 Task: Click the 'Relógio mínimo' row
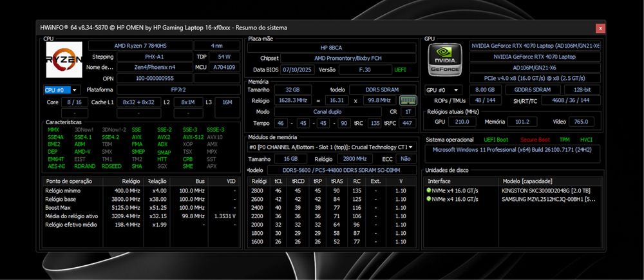tap(141, 191)
